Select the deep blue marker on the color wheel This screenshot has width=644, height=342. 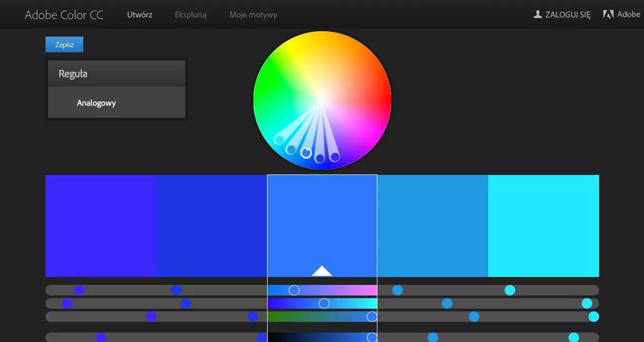319,158
